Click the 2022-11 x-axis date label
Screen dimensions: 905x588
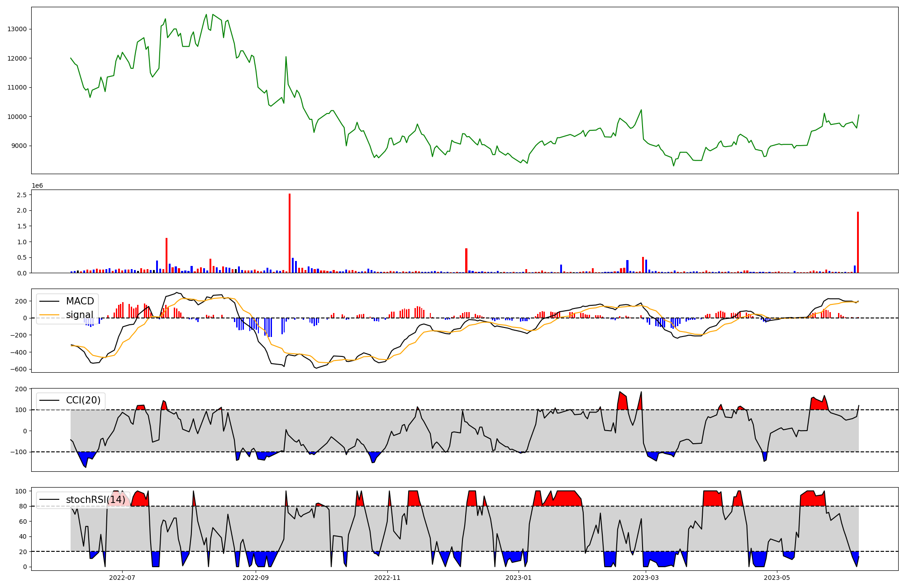coord(387,578)
